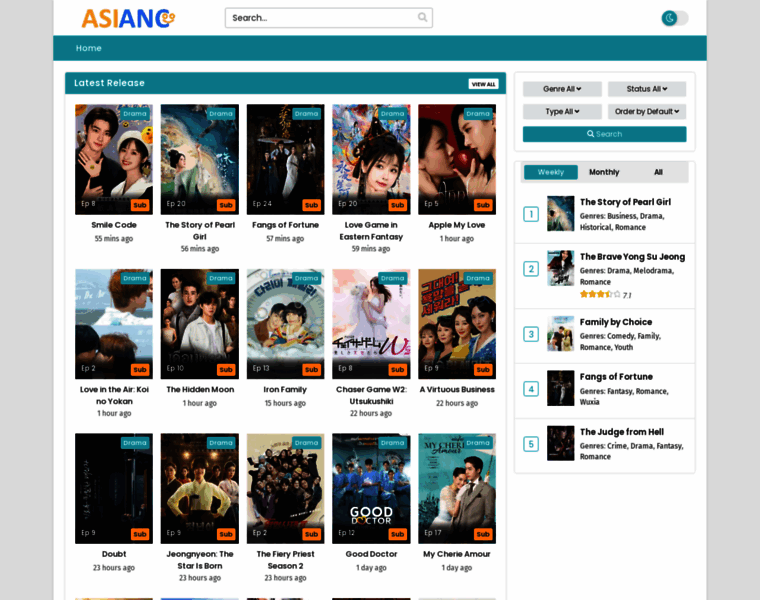Click The Brave Yong Su Jeong ranking title
This screenshot has height=600, width=760.
(x=633, y=257)
